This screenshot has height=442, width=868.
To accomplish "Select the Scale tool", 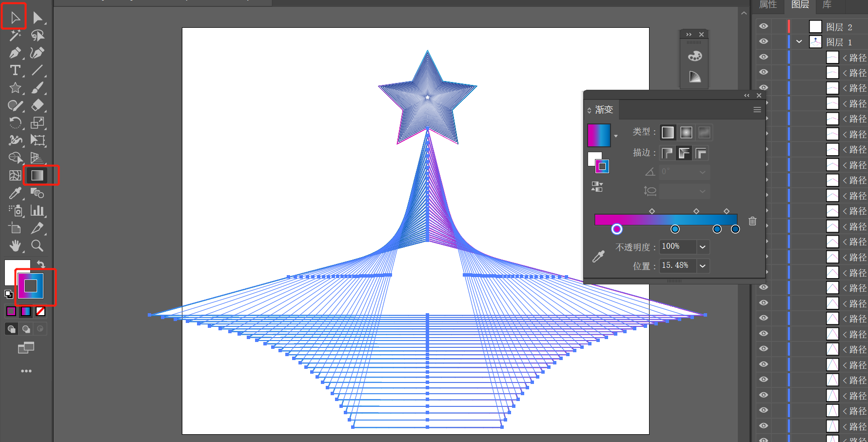I will pyautogui.click(x=38, y=123).
